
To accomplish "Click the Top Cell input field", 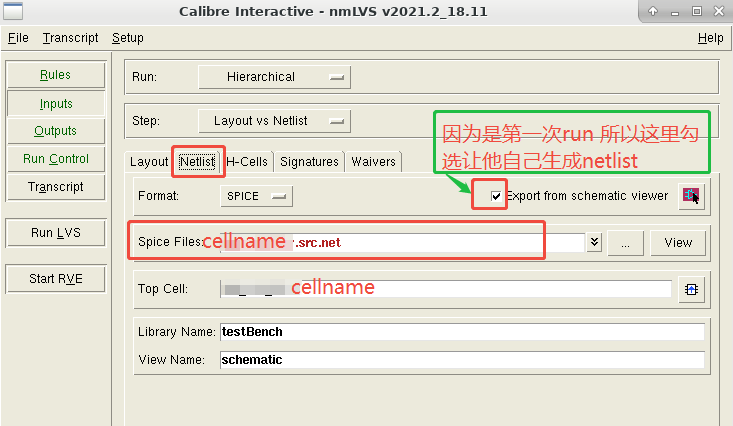I will click(446, 289).
